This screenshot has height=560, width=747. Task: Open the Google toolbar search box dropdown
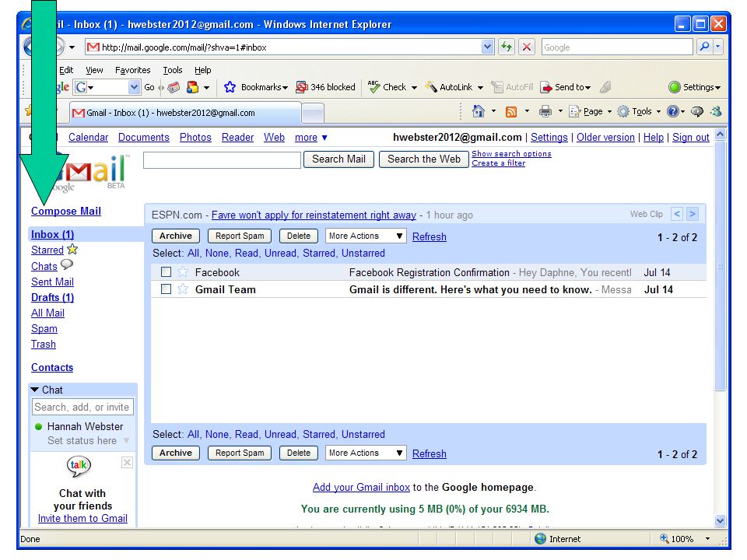[x=134, y=87]
